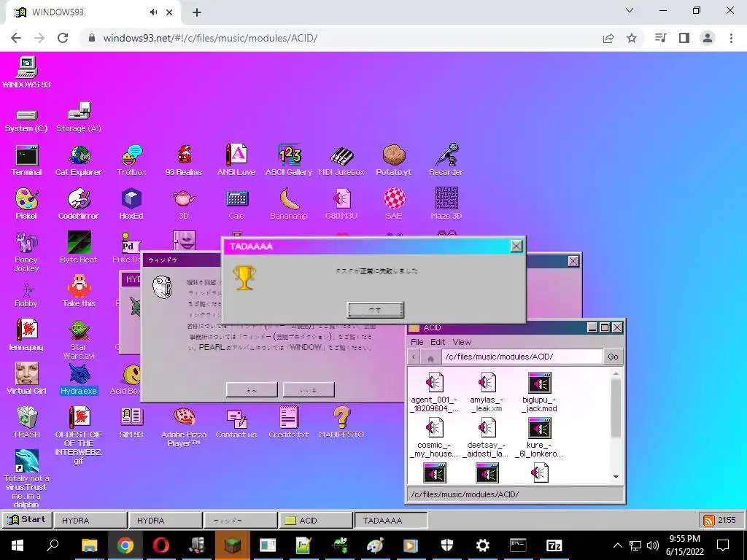This screenshot has width=747, height=560.
Task: Launch the 3D teapot icon
Action: [x=184, y=198]
